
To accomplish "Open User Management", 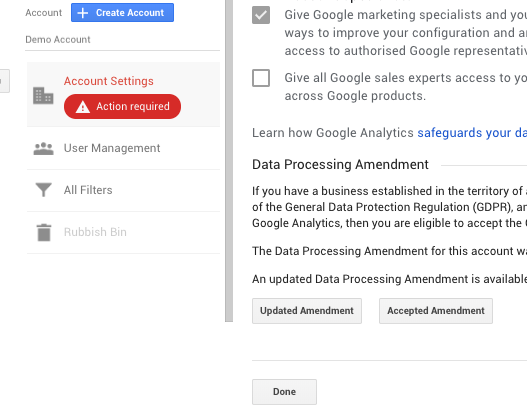I will 123,148.
